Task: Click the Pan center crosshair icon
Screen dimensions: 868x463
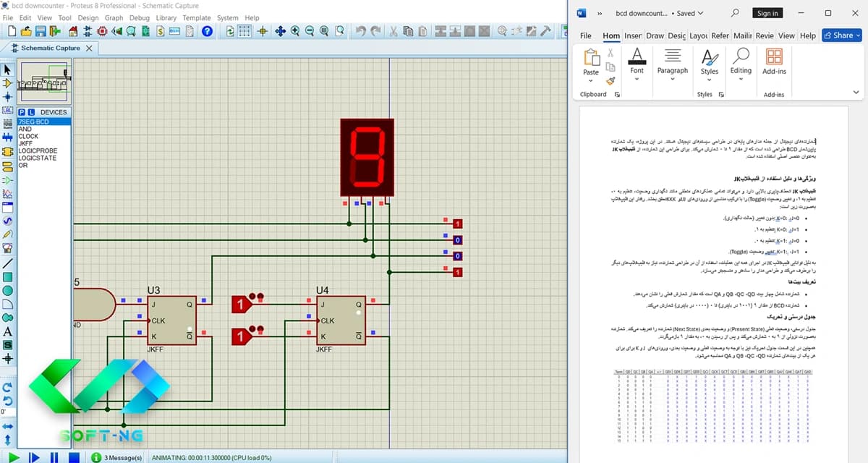Action: [280, 31]
